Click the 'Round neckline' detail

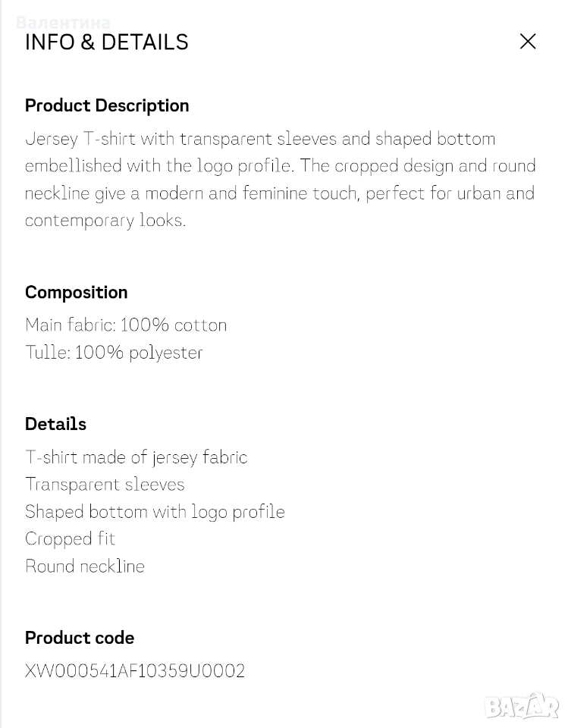(85, 566)
